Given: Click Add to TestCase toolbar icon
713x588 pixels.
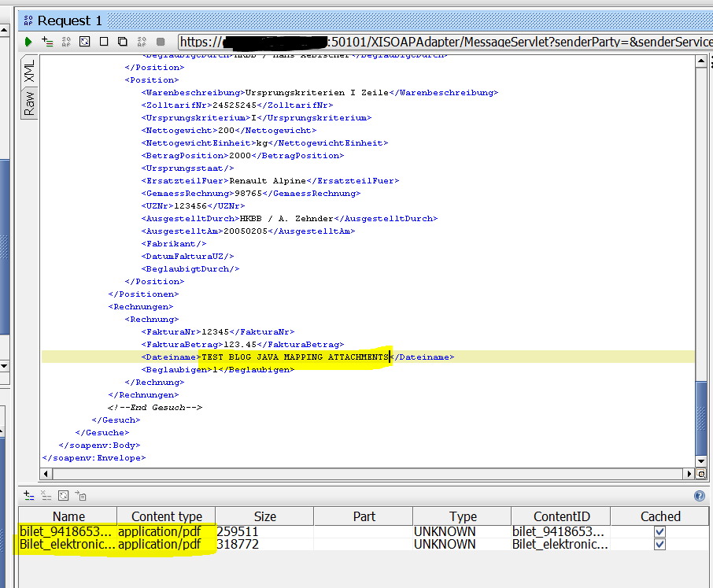Looking at the screenshot, I should coord(47,42).
